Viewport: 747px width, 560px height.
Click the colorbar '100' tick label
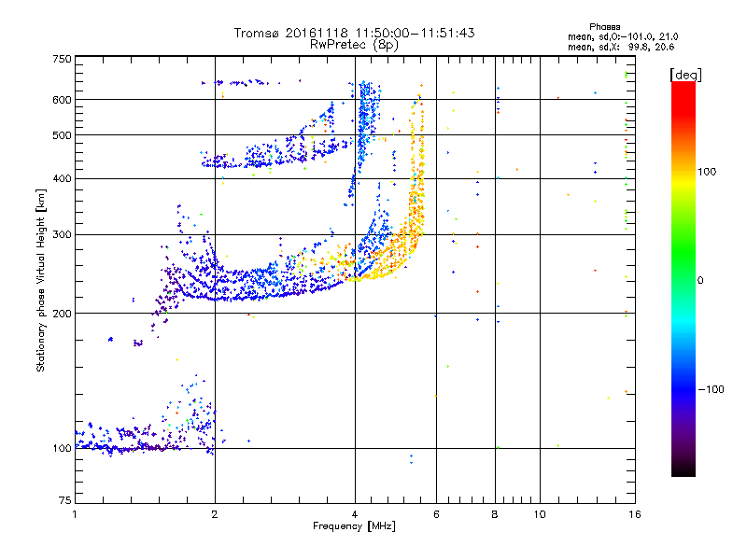point(707,172)
